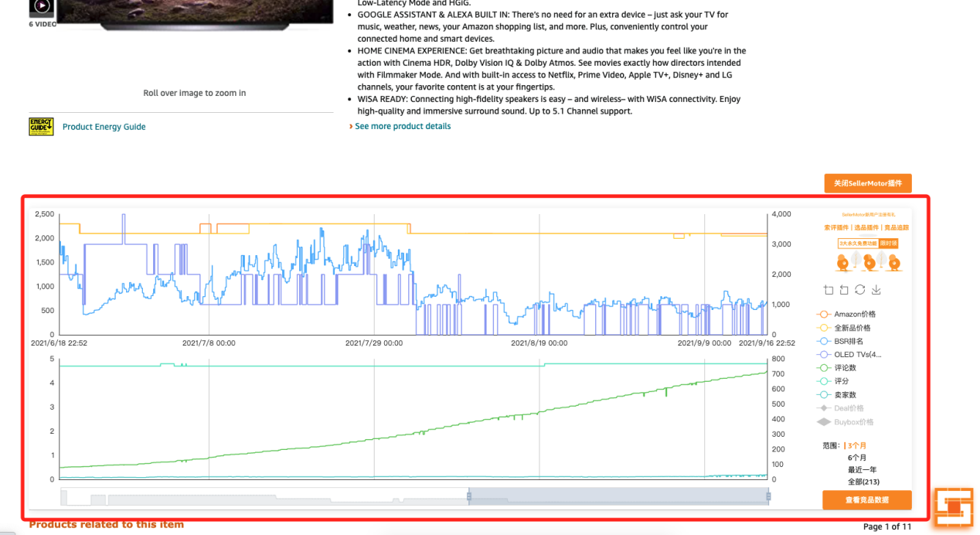Image resolution: width=980 pixels, height=535 pixels.
Task: Toggle 全新品价格 series in legend
Action: pyautogui.click(x=842, y=328)
